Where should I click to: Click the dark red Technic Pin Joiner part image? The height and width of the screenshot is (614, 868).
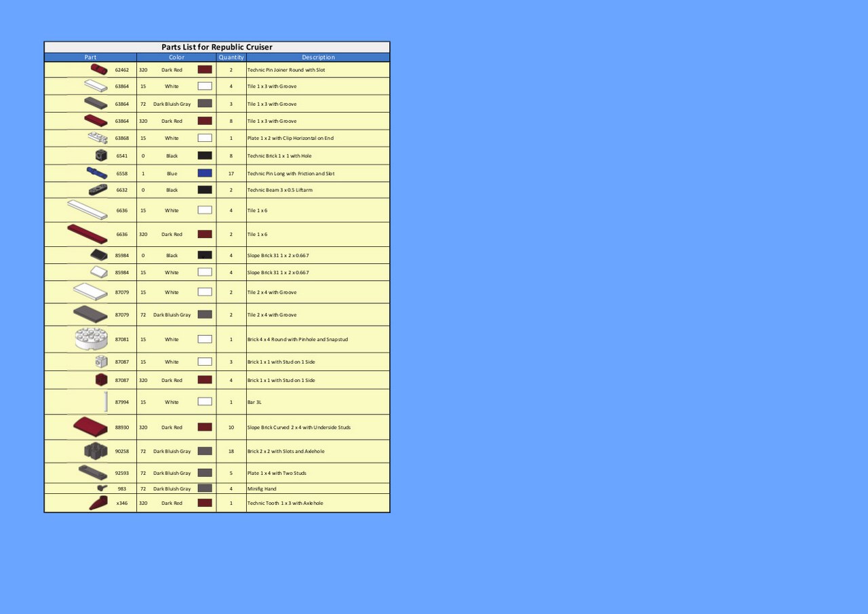pyautogui.click(x=98, y=69)
